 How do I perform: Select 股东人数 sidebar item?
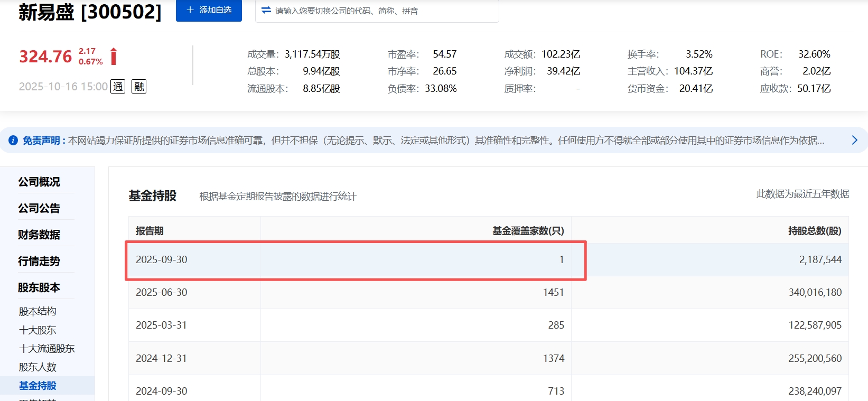pos(38,367)
